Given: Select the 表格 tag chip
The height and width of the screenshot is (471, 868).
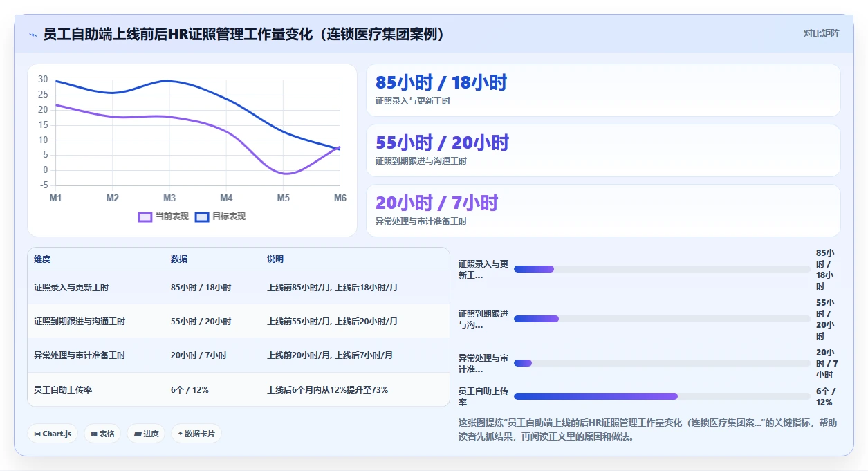Looking at the screenshot, I should [102, 434].
